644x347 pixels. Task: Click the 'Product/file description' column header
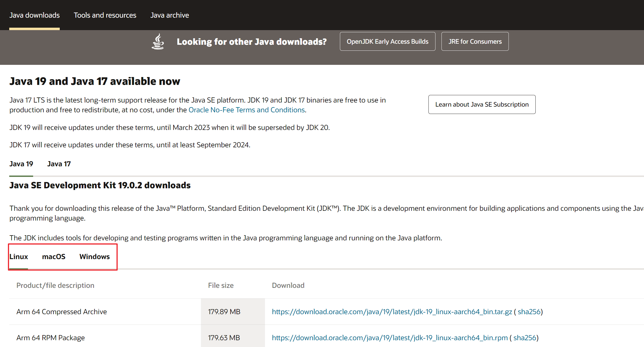(55, 285)
